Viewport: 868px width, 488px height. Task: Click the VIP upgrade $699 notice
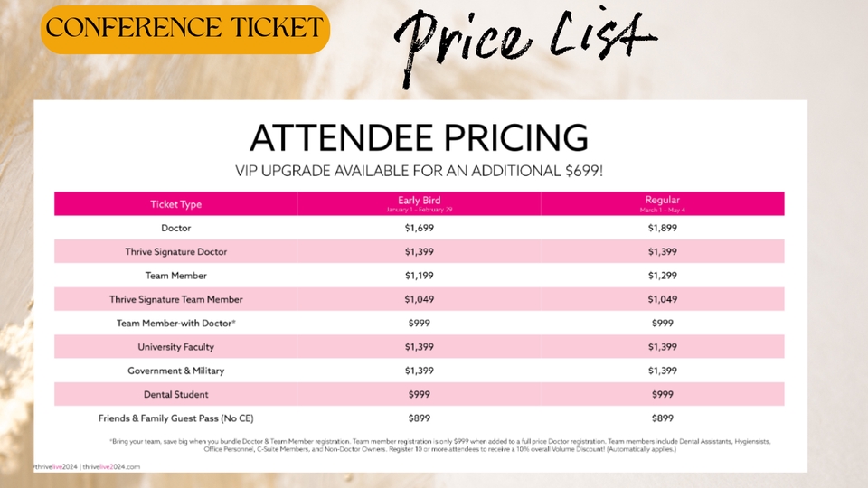(419, 170)
